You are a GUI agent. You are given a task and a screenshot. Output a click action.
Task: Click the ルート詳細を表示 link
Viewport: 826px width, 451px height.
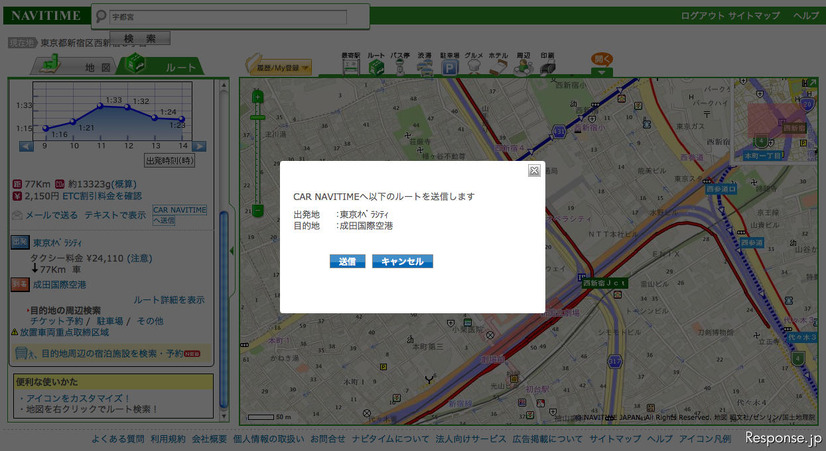[169, 300]
